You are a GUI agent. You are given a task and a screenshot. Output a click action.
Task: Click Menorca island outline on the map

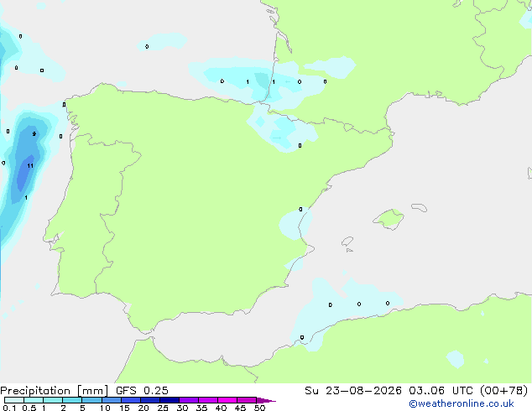click(x=419, y=207)
